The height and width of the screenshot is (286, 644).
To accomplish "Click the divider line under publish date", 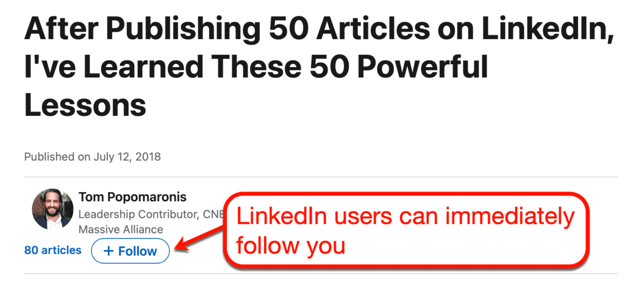I will (x=321, y=177).
